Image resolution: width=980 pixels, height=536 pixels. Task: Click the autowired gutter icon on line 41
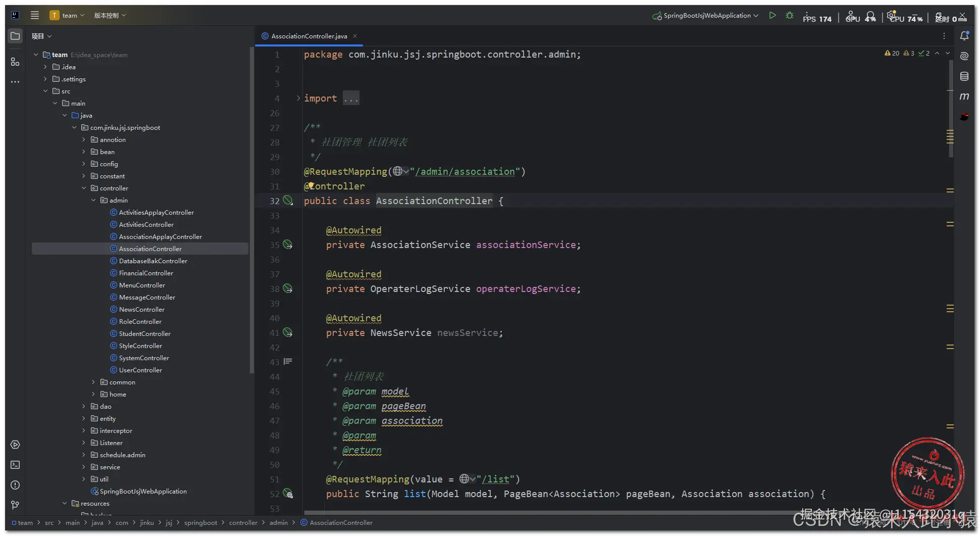pyautogui.click(x=288, y=332)
